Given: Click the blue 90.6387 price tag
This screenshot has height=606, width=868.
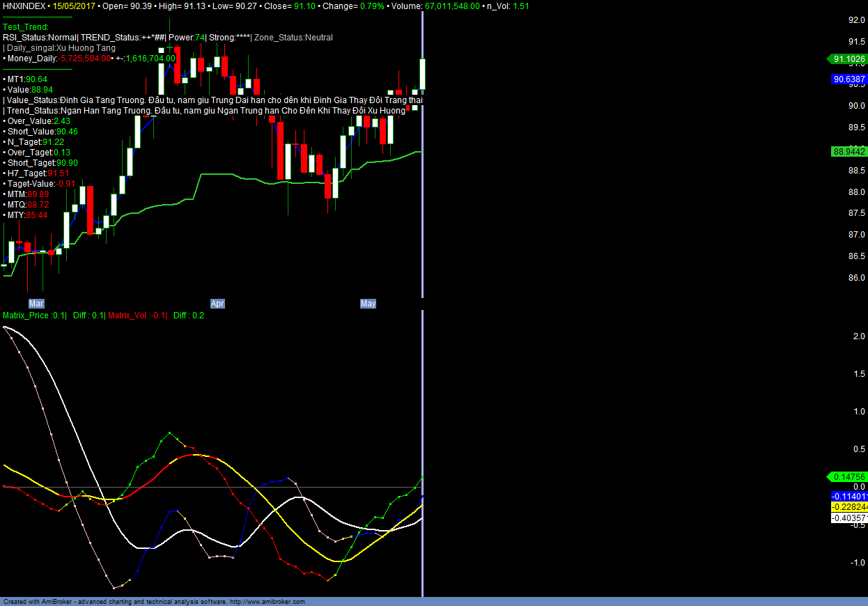Looking at the screenshot, I should [x=848, y=79].
